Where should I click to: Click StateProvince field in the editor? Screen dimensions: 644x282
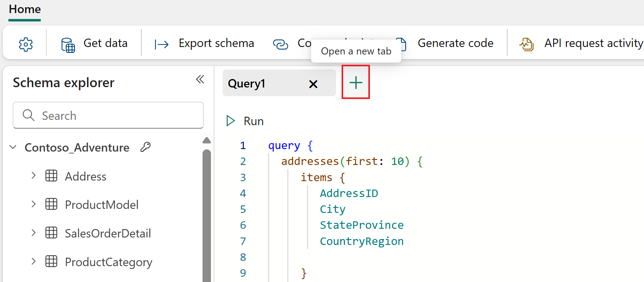click(x=362, y=225)
